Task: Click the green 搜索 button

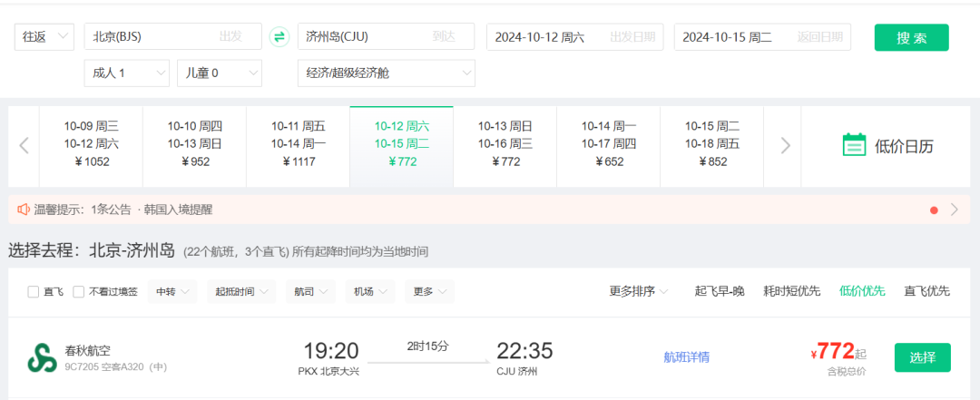Action: [x=911, y=37]
